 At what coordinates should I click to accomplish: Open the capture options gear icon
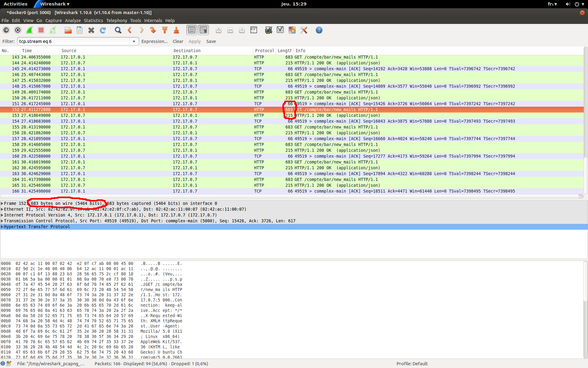click(x=18, y=30)
